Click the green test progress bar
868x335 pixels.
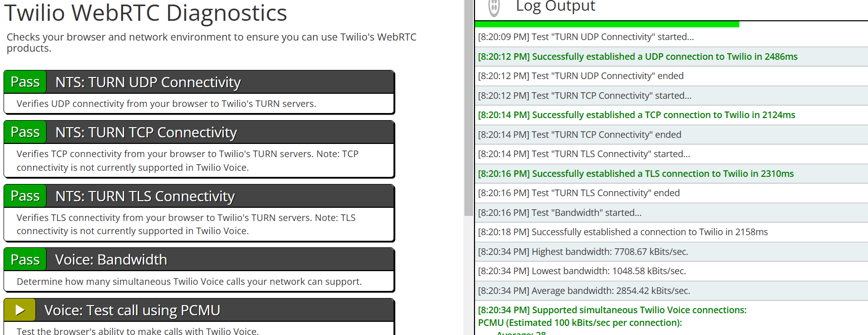[607, 24]
